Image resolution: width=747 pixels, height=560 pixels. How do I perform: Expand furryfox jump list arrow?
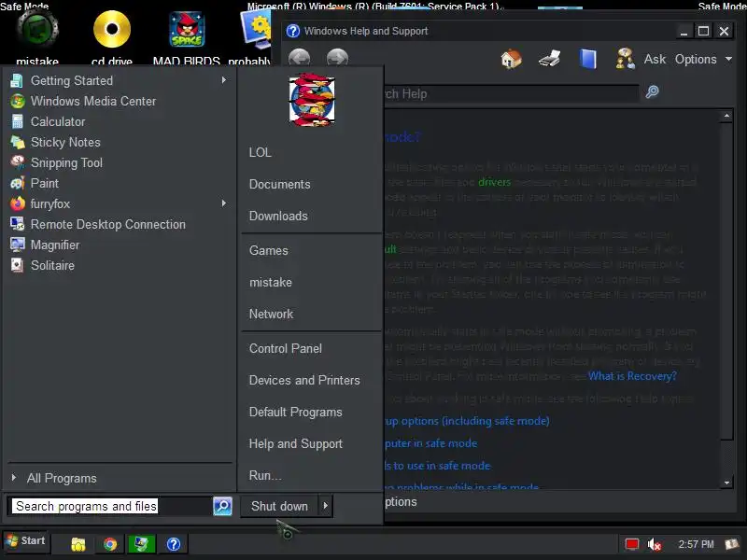coord(223,203)
